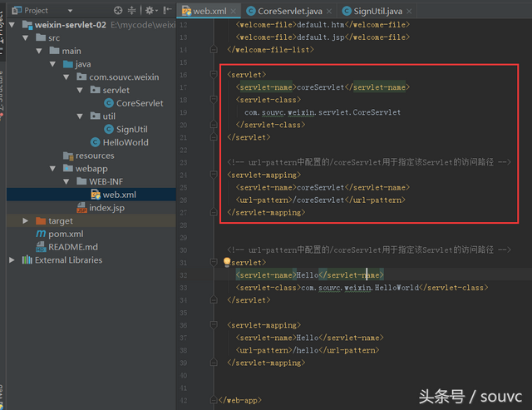Click the CoreServlet.java tab class icon
Viewport: 532px width, 410px height.
(x=251, y=11)
